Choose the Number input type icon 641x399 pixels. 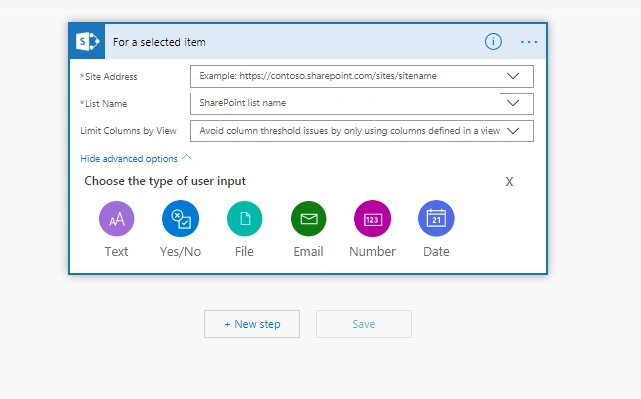(372, 219)
